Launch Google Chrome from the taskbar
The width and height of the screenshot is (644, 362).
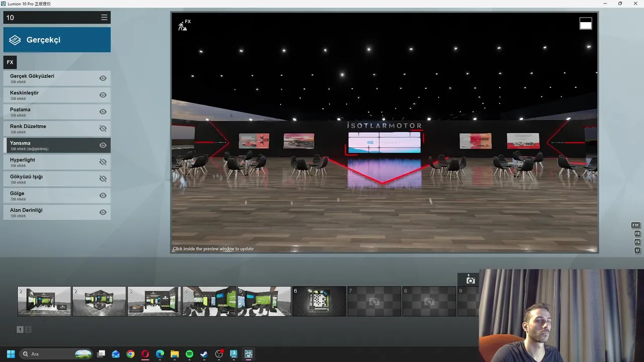[x=130, y=354]
